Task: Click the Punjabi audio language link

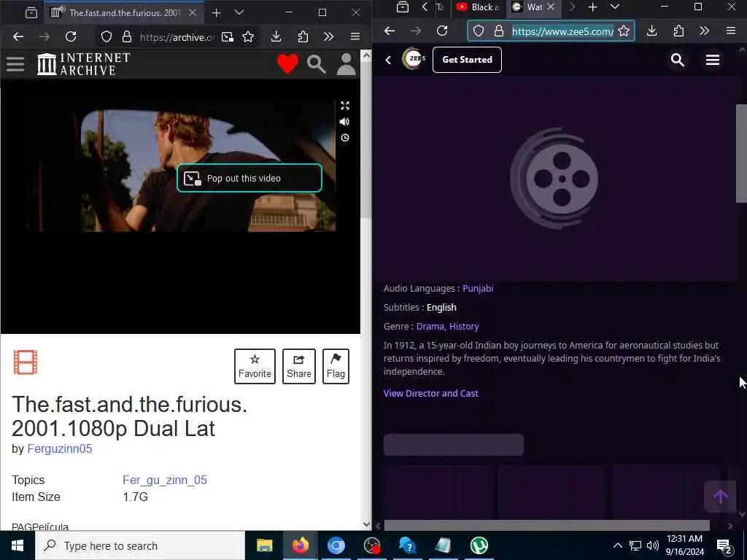Action: point(478,289)
